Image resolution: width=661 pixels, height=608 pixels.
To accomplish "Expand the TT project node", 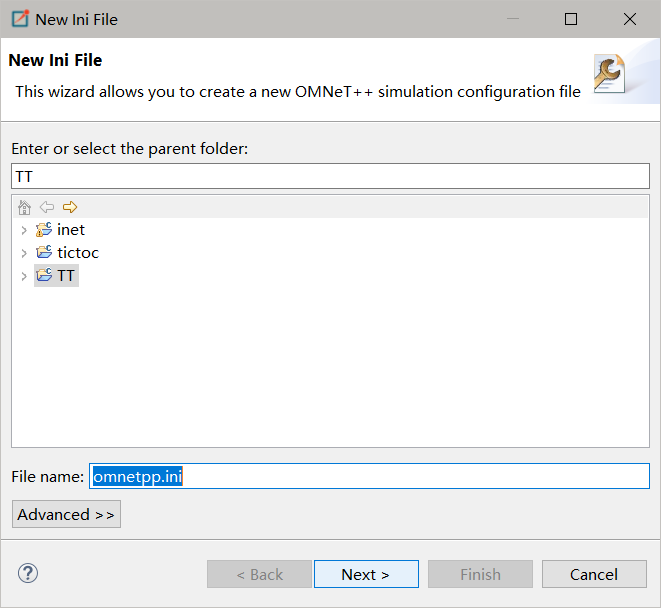I will pos(24,276).
